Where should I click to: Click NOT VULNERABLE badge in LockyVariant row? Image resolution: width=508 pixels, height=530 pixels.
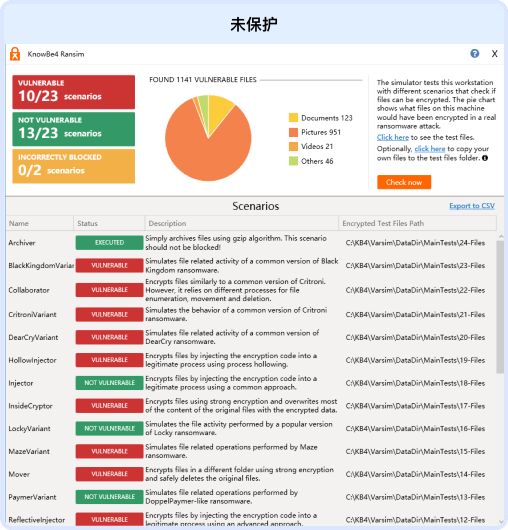[109, 428]
